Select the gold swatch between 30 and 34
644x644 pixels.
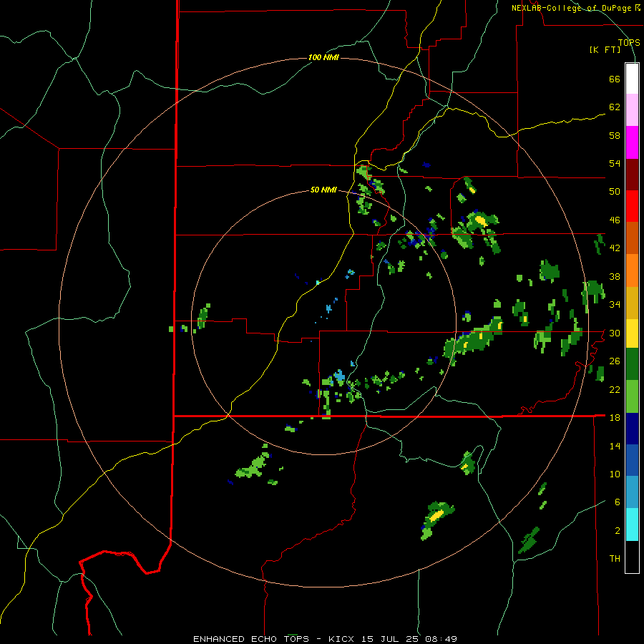pyautogui.click(x=632, y=303)
